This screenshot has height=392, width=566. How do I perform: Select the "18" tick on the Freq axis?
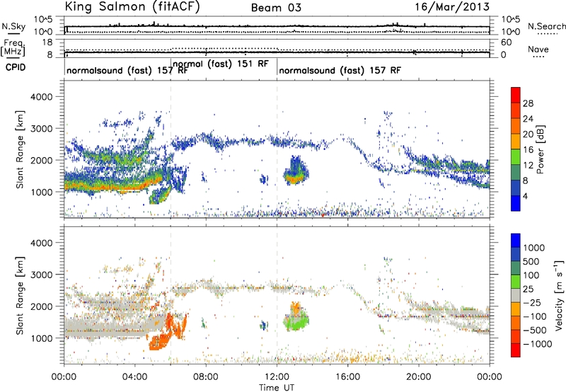(47, 42)
